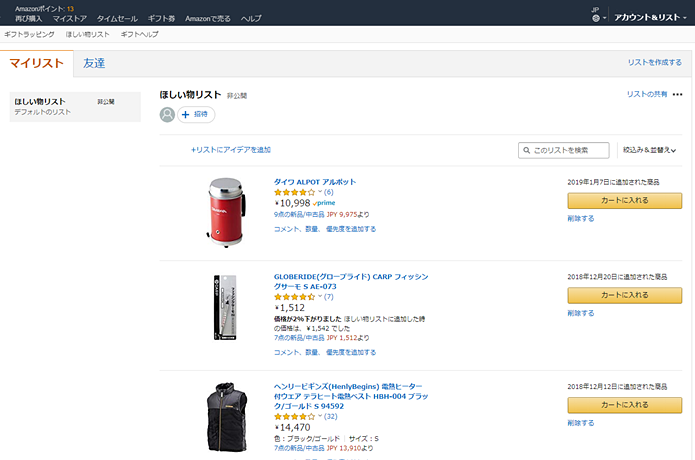Screen dimensions: 695x460
Task: Open ヘルプ menu item
Action: [251, 19]
